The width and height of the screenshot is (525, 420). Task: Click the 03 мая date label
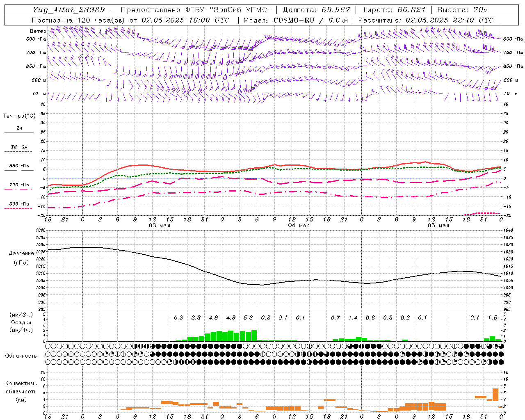pos(159,226)
